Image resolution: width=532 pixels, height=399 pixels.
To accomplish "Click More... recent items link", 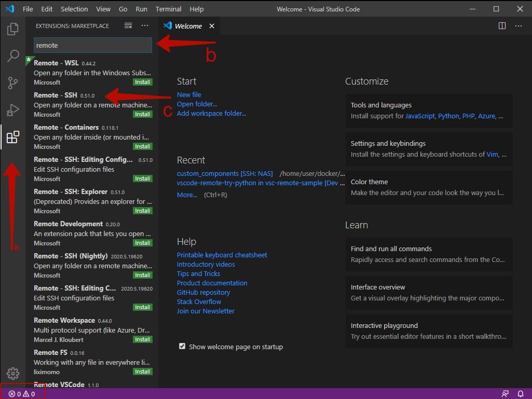I will click(x=187, y=195).
